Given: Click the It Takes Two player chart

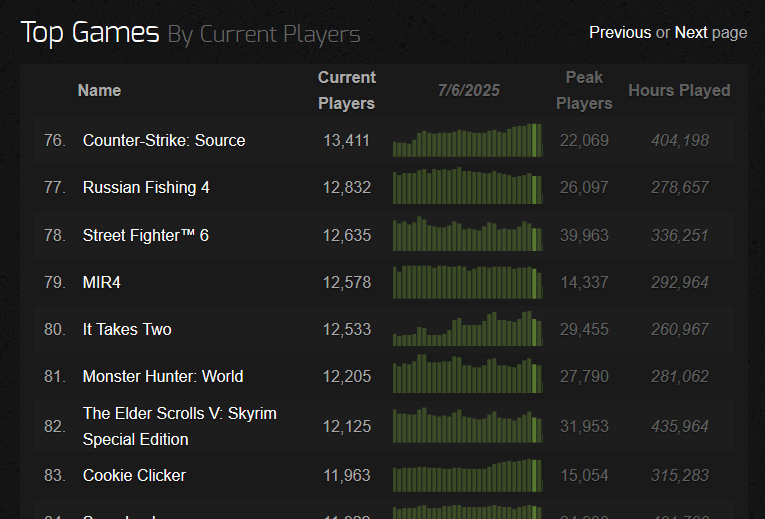Looking at the screenshot, I should [467, 329].
